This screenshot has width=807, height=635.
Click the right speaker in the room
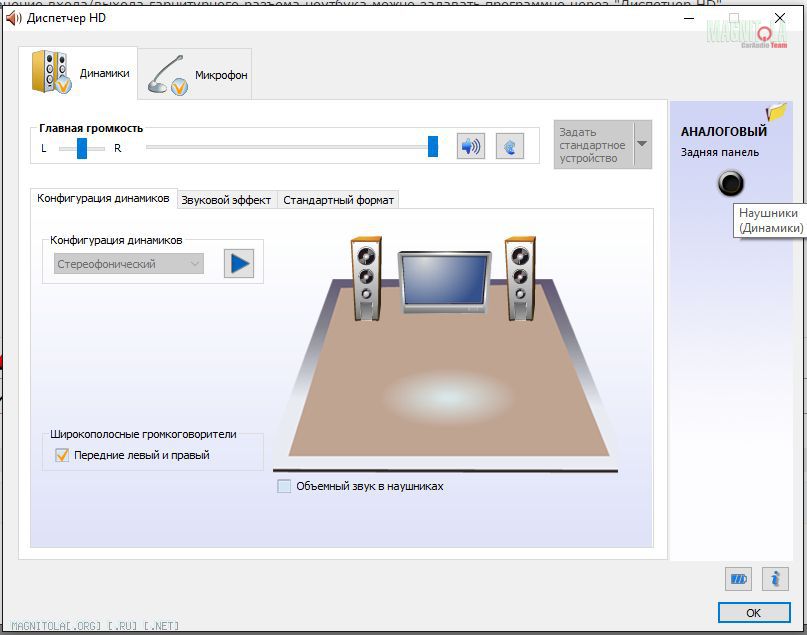click(520, 278)
